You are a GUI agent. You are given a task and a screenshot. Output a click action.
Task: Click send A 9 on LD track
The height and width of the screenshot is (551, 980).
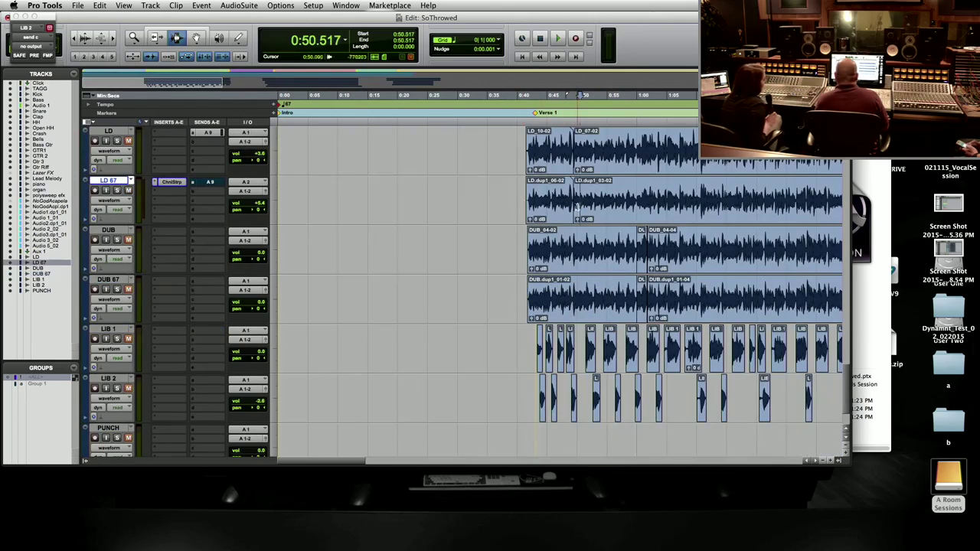208,132
